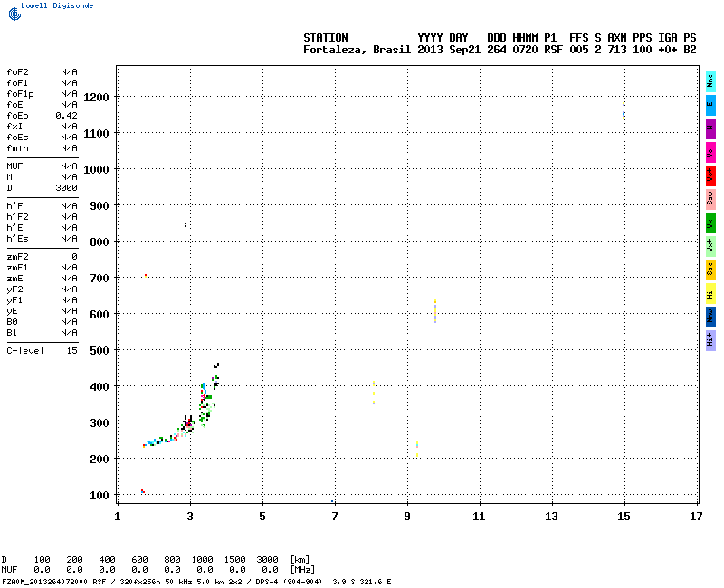Image resolution: width=724 pixels, height=588 pixels.
Task: Click the day-of-year value 264
Action: (496, 50)
